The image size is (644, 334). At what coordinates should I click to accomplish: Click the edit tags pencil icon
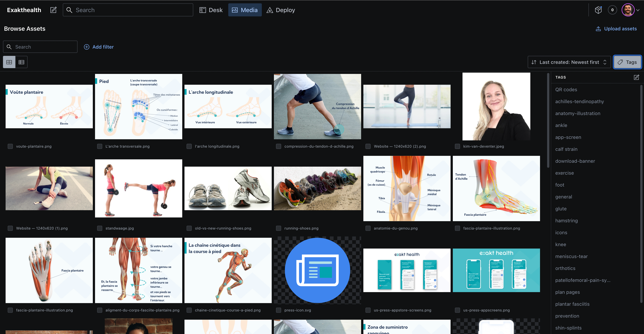(x=636, y=77)
